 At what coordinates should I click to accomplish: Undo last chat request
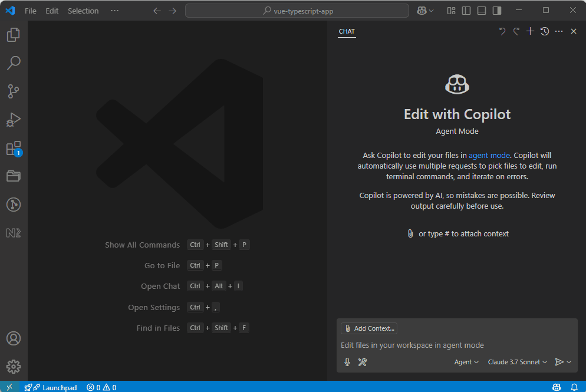coord(502,31)
